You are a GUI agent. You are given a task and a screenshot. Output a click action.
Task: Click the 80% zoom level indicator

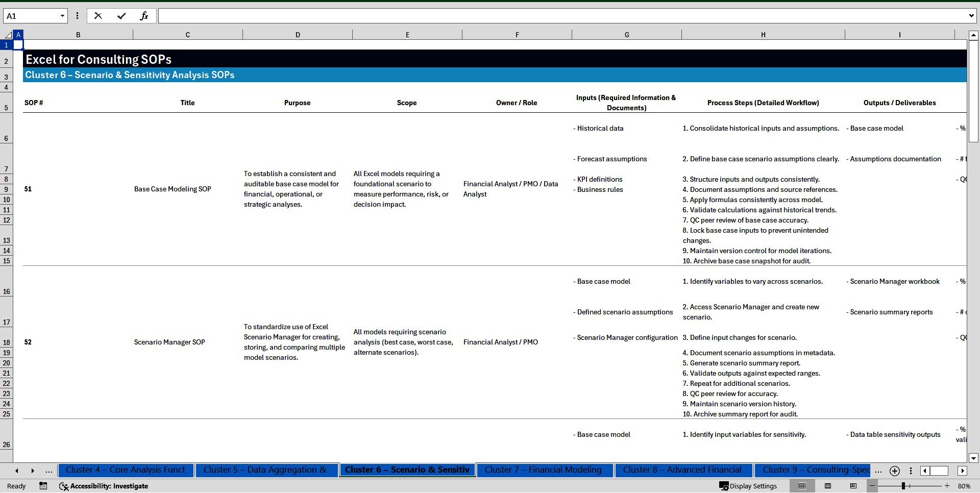click(966, 486)
